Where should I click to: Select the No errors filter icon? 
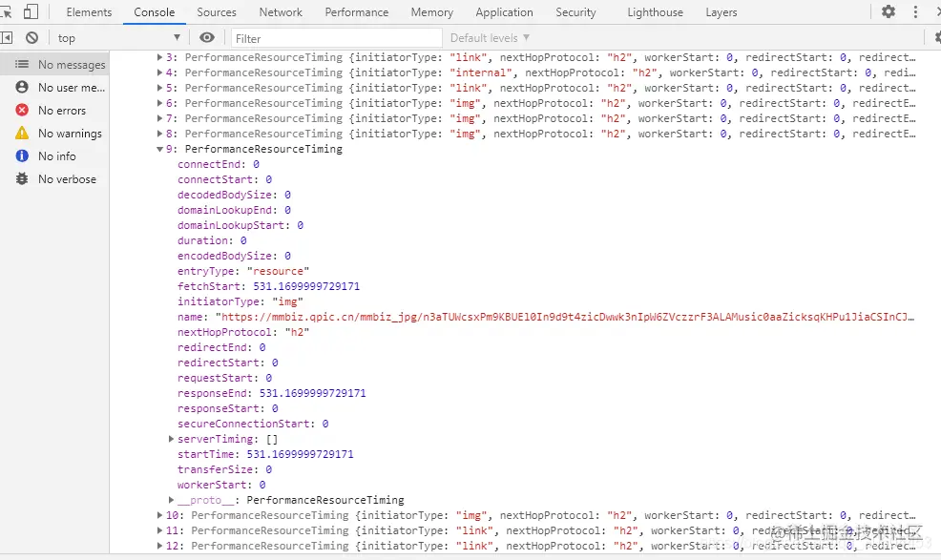tap(22, 110)
